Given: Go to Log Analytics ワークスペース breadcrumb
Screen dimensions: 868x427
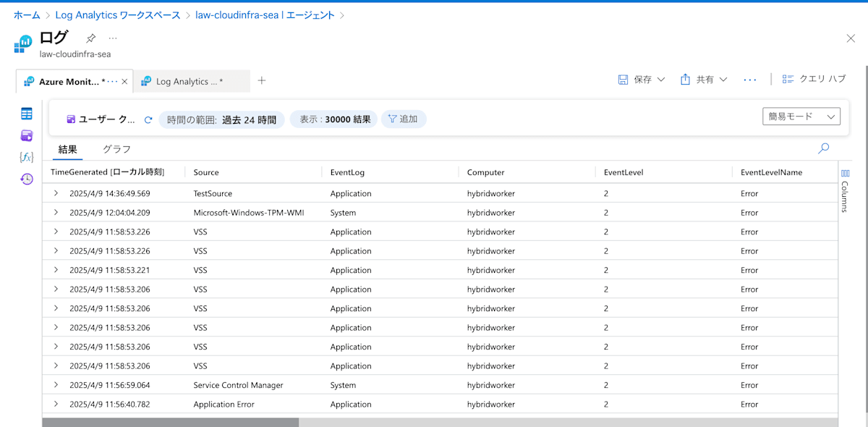Looking at the screenshot, I should click(x=118, y=14).
